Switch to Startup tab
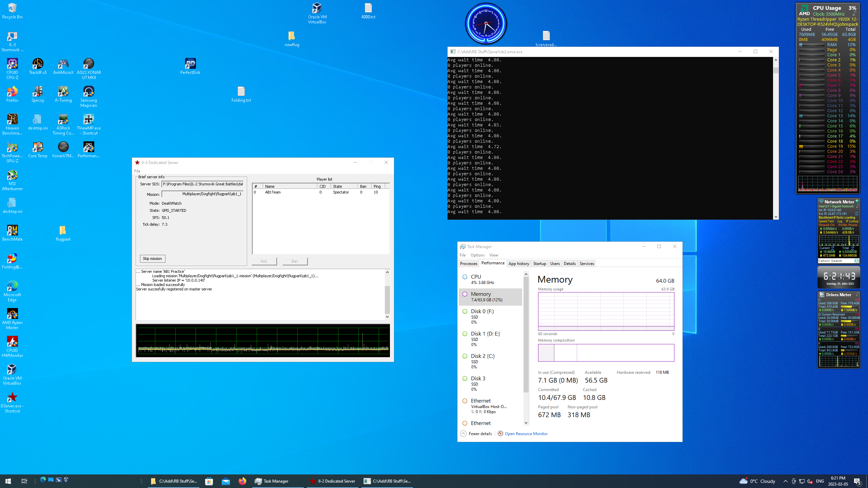This screenshot has width=868, height=488. pos(539,264)
